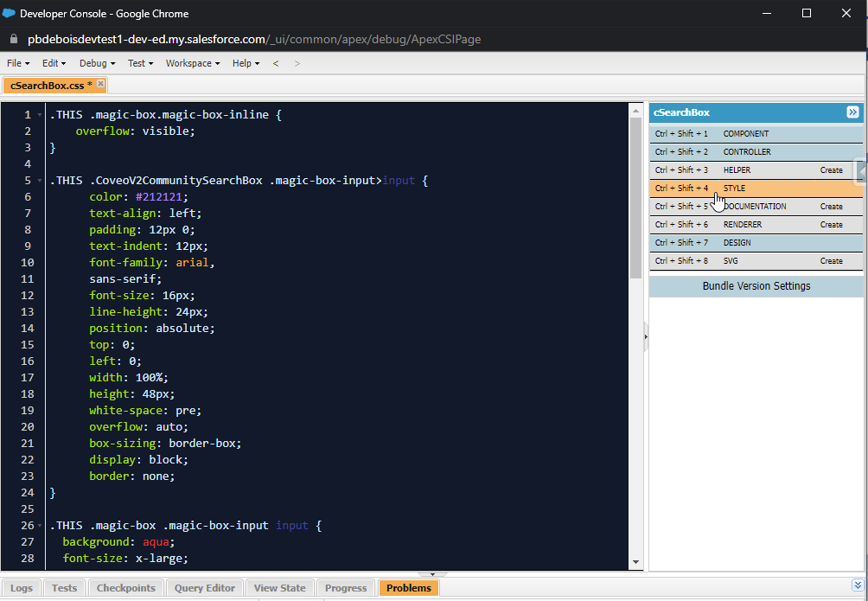Open the File menu

18,63
